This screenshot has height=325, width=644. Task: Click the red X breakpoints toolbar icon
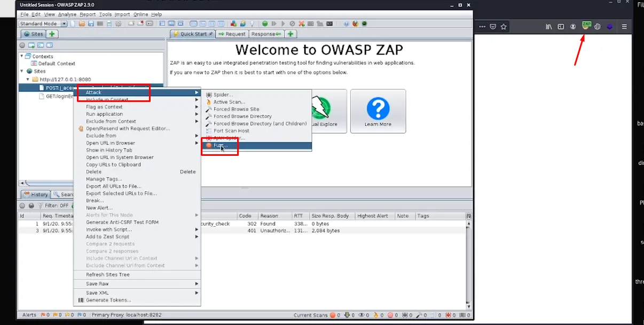[x=301, y=23]
